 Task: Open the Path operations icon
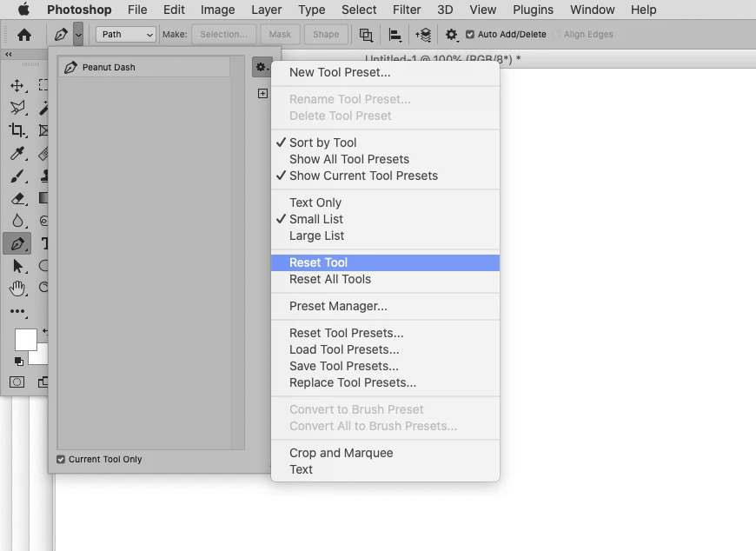point(366,35)
